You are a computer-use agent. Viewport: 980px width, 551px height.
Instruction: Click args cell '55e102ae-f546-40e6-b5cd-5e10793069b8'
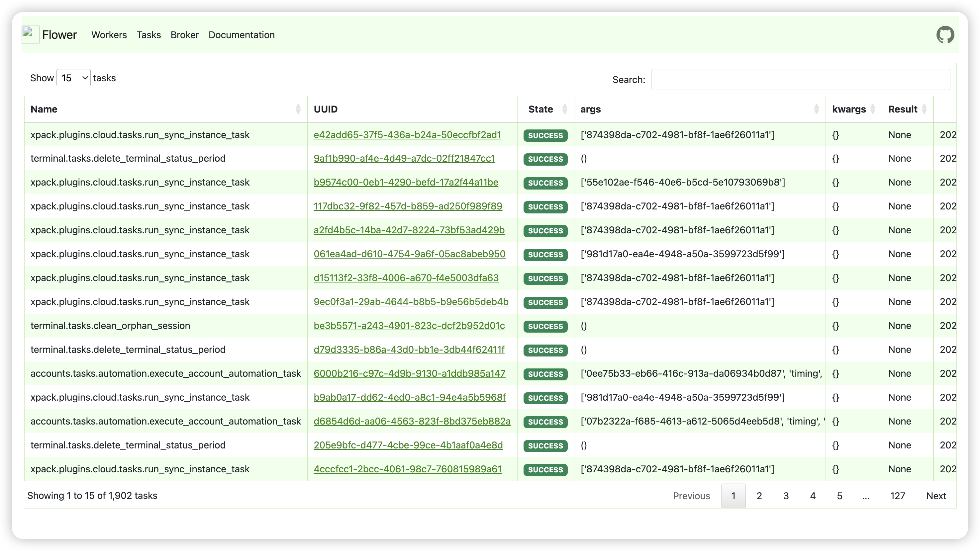click(683, 183)
